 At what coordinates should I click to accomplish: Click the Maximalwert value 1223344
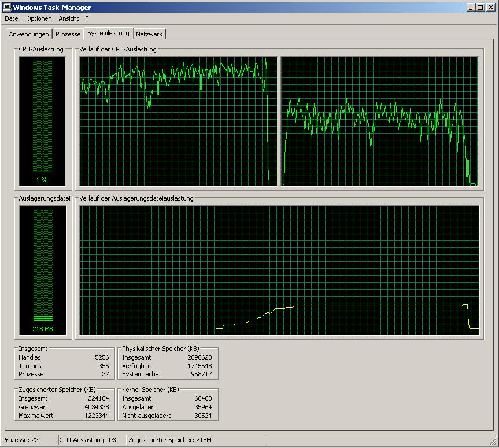click(97, 416)
